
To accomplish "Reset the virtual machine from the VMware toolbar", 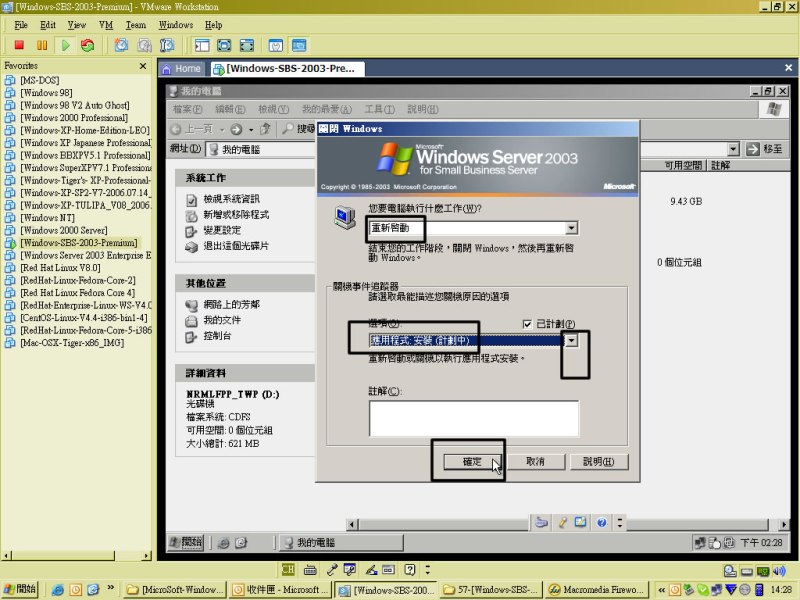I will pos(88,45).
